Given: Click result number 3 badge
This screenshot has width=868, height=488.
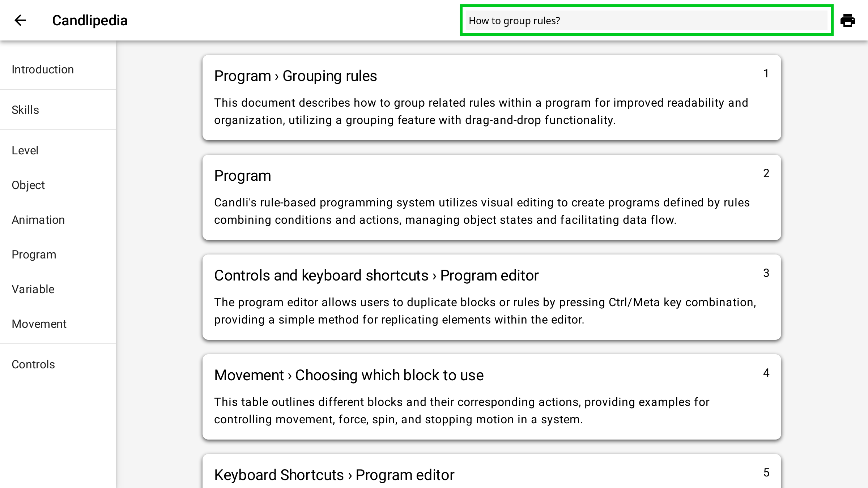Looking at the screenshot, I should 766,273.
